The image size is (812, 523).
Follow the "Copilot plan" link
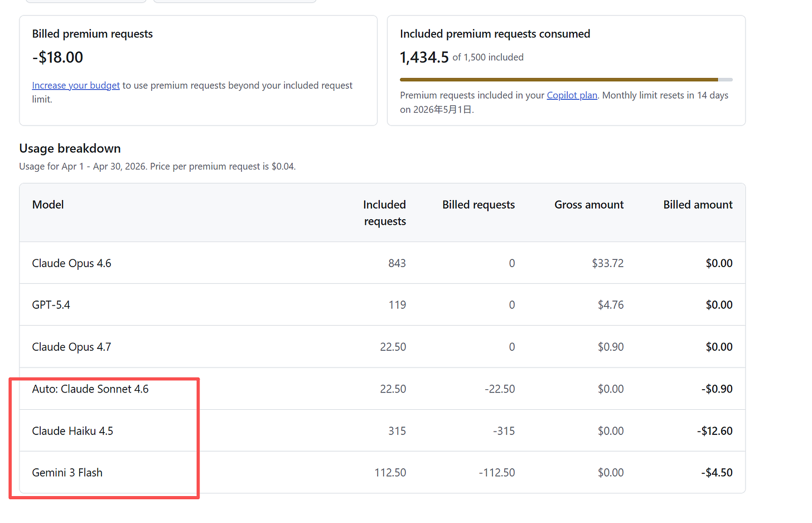[x=572, y=95]
